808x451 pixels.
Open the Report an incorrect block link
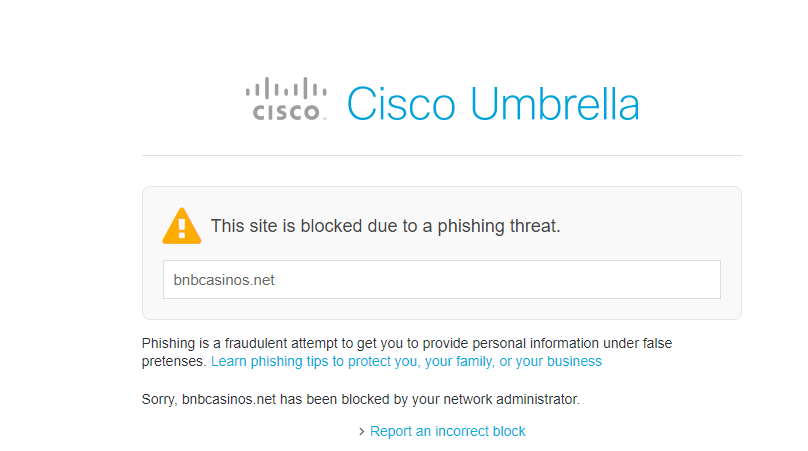pyautogui.click(x=447, y=431)
